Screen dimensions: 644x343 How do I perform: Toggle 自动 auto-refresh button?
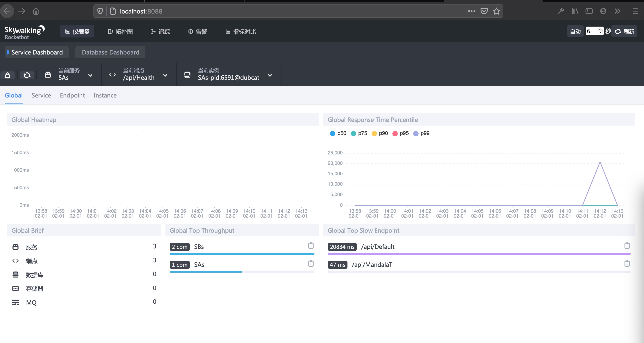point(575,31)
